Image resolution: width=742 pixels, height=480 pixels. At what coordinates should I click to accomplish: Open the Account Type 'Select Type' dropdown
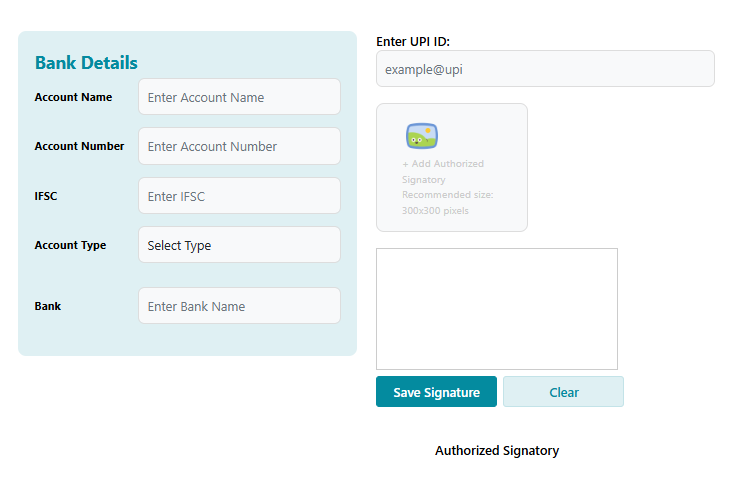click(239, 245)
